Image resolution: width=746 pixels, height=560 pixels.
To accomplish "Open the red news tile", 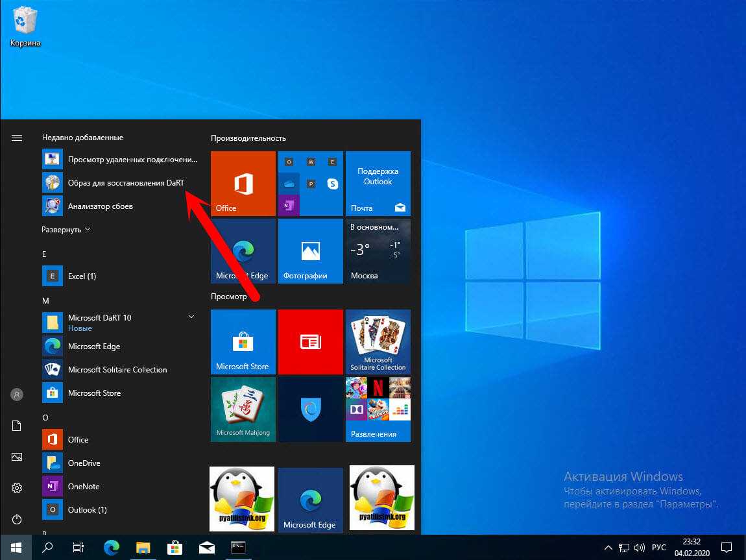I will pyautogui.click(x=310, y=342).
